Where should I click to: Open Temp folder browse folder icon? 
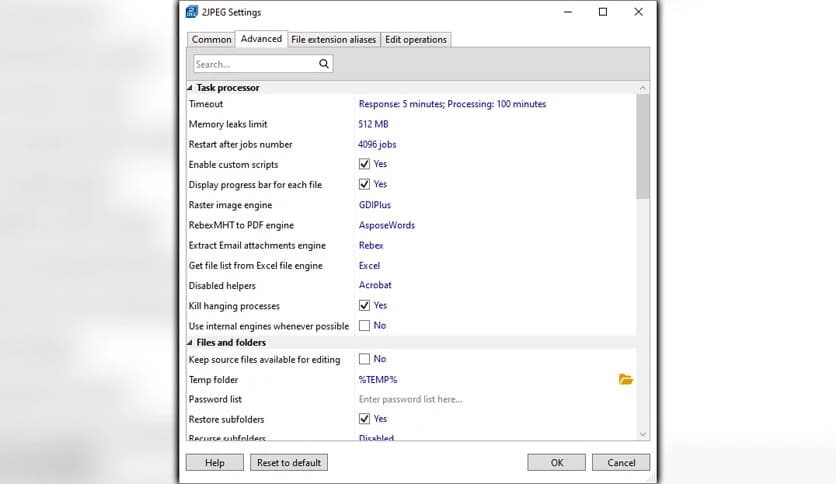coord(626,380)
